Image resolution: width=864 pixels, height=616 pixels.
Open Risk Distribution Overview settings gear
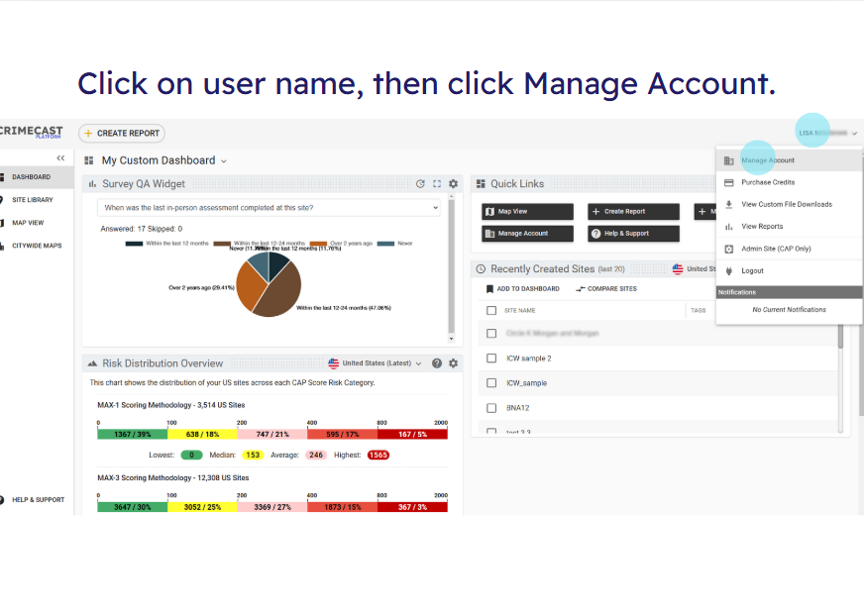tap(454, 363)
